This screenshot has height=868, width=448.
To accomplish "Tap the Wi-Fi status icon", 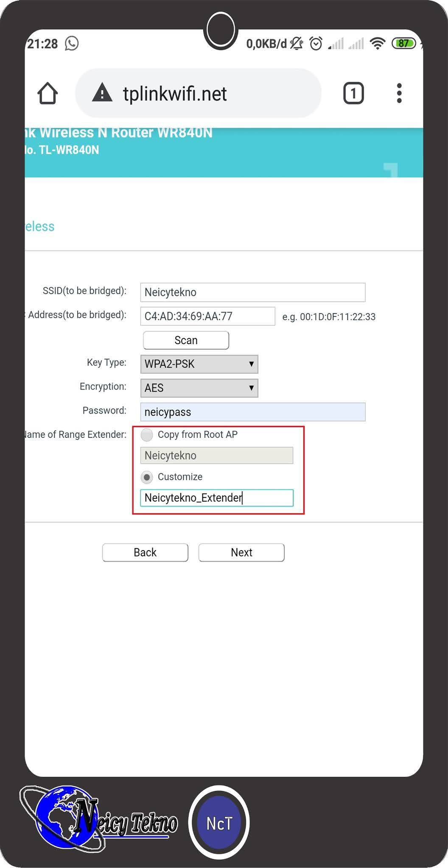I will coord(378,43).
